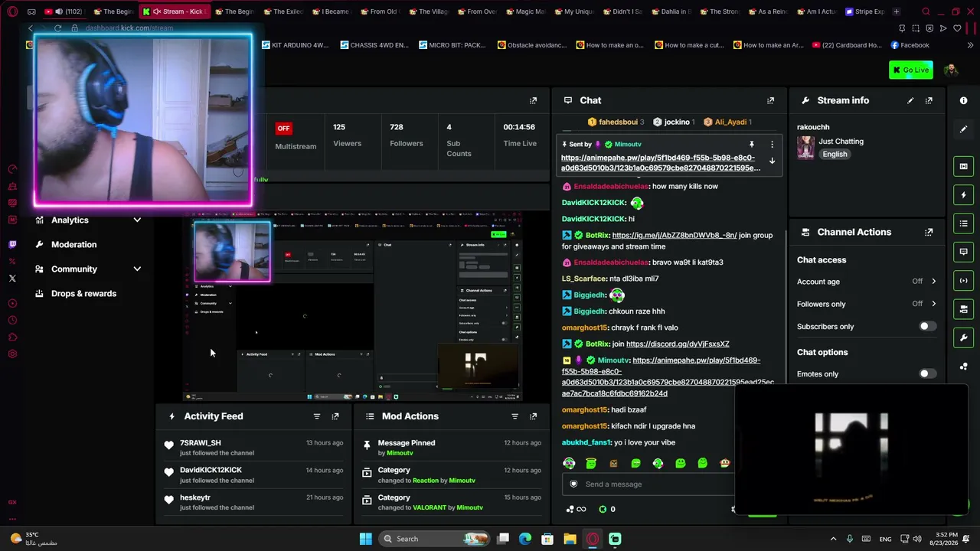Screen dimensions: 980x551
Task: Click the Windows Start button
Action: [365, 539]
